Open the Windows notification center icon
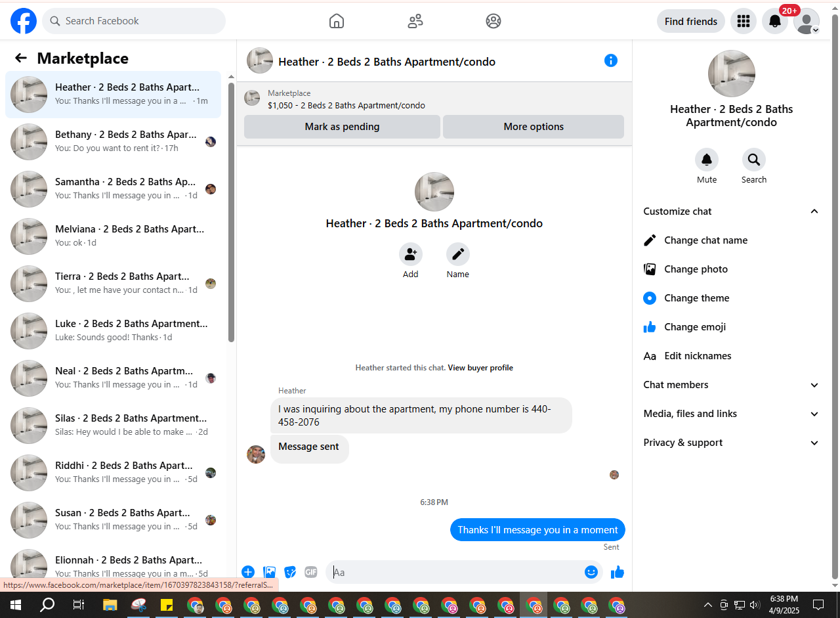Viewport: 840px width, 618px height. [818, 605]
